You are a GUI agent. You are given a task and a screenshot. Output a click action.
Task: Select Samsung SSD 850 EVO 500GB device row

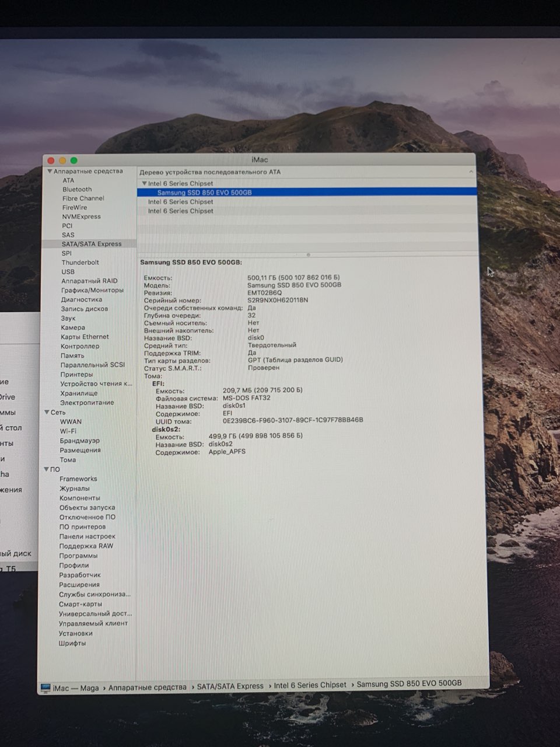[307, 192]
